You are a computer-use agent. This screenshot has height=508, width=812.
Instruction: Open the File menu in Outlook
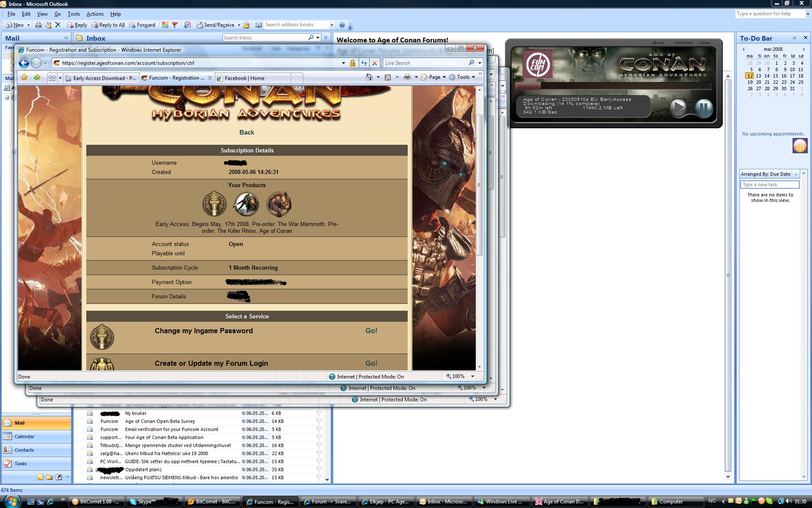pyautogui.click(x=11, y=14)
